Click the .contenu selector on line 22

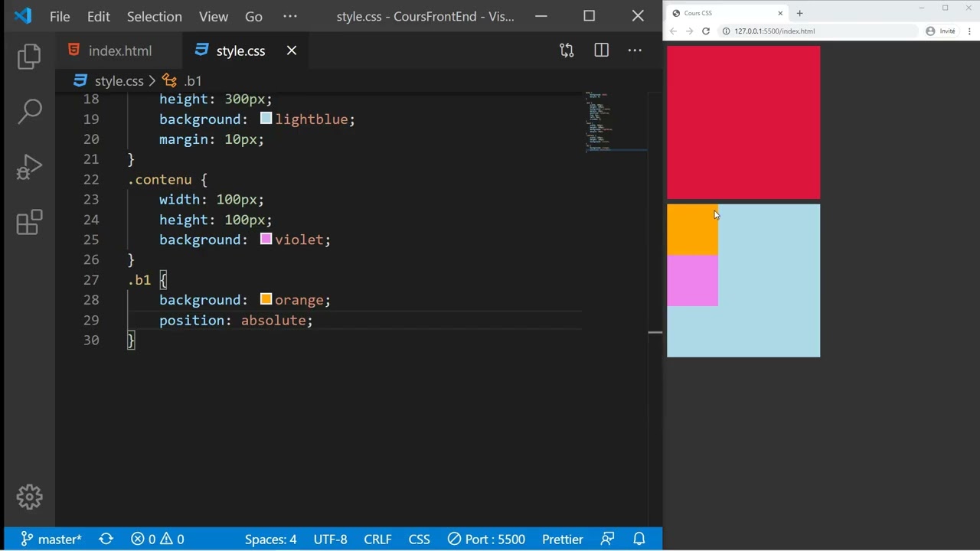point(159,179)
